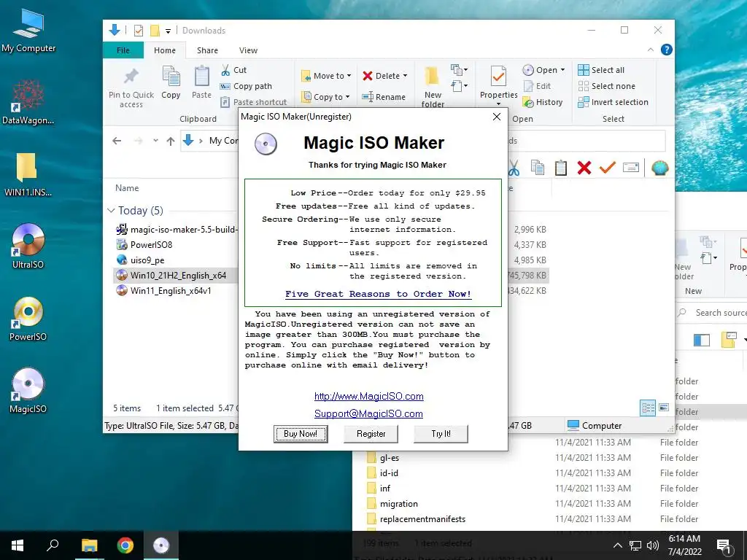
Task: Open the File tab in Downloads window
Action: tap(123, 50)
